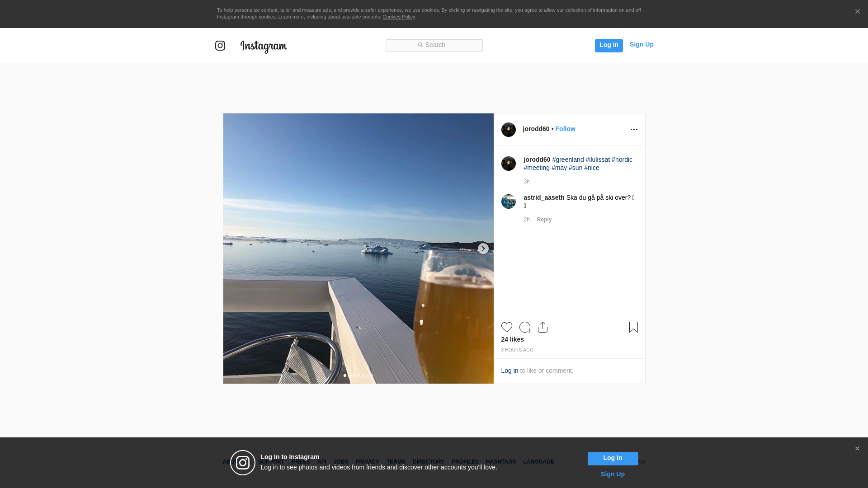The image size is (868, 488).
Task: Like the post with heart icon
Action: coord(506,327)
